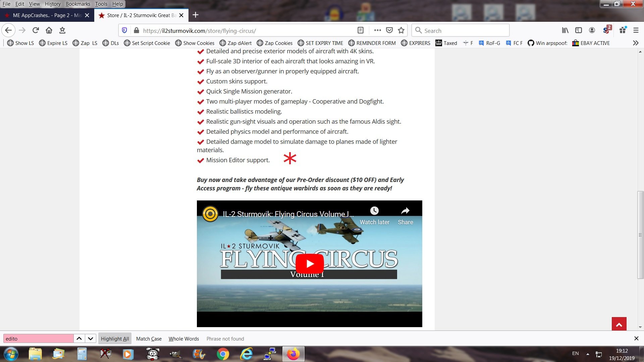This screenshot has height=362, width=644.
Task: Play the Flying Circus YouTube video
Action: tap(309, 264)
